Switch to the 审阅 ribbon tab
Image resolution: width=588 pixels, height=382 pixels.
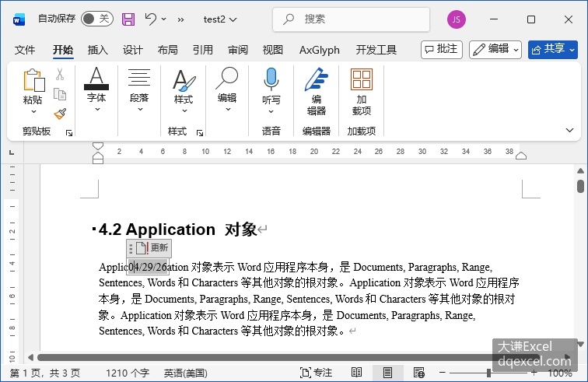pos(238,50)
